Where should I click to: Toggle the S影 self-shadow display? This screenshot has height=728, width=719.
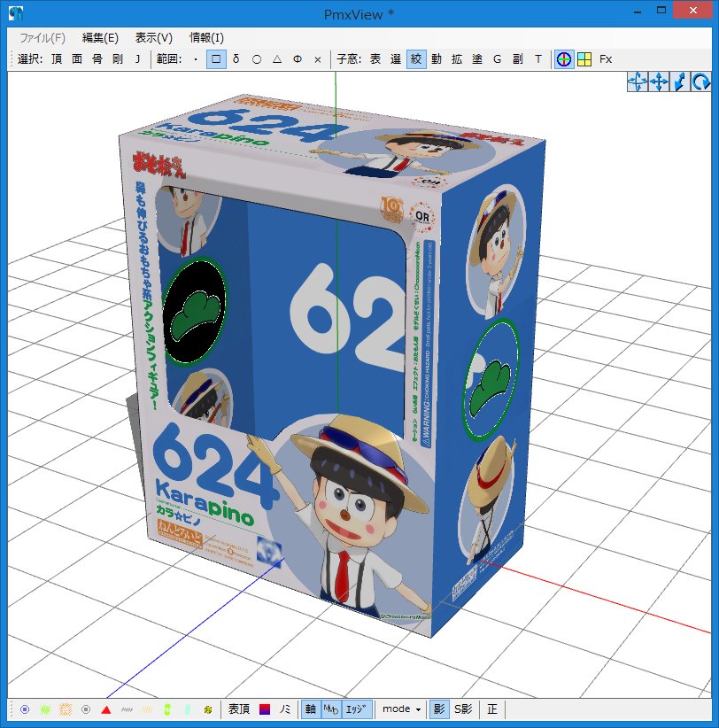point(463,709)
